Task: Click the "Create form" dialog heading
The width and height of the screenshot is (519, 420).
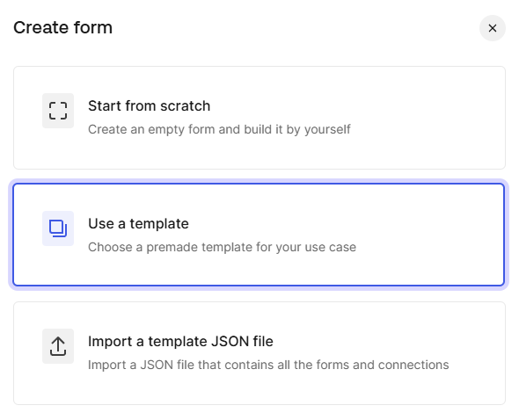Action: point(62,27)
